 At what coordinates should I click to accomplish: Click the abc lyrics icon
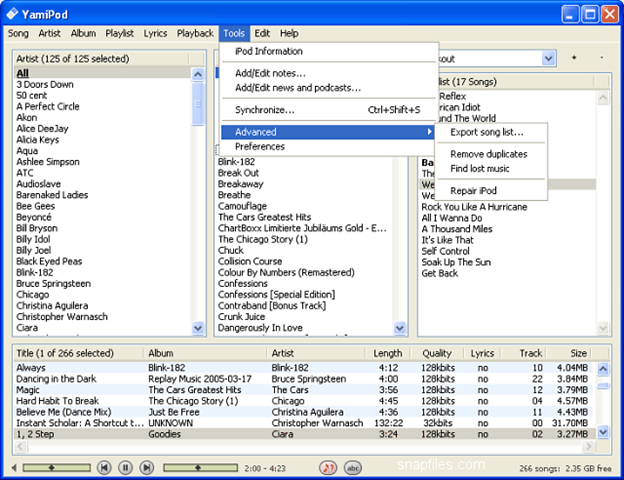(352, 467)
